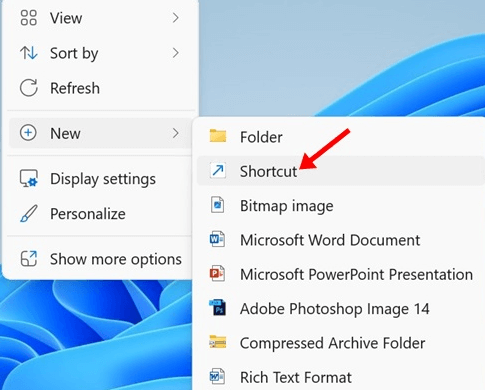Open the New menu entry
Screen dimensions: 485x390
pos(99,133)
